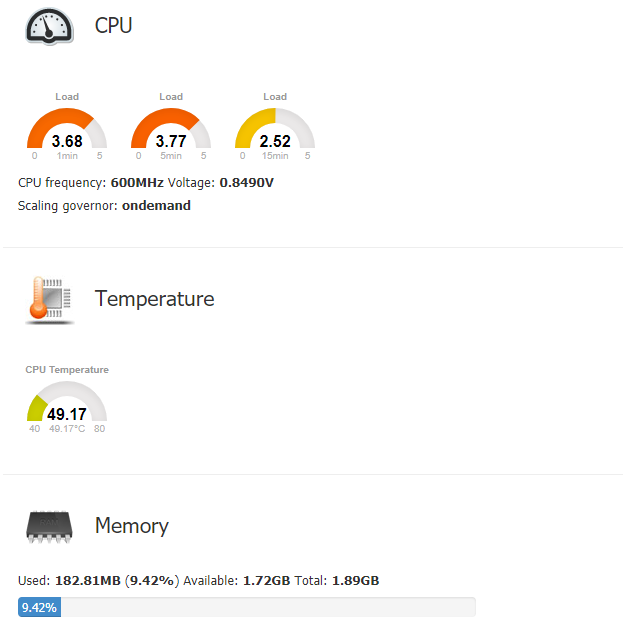Click the 49.17 temperature reading
626x634 pixels.
click(x=67, y=414)
